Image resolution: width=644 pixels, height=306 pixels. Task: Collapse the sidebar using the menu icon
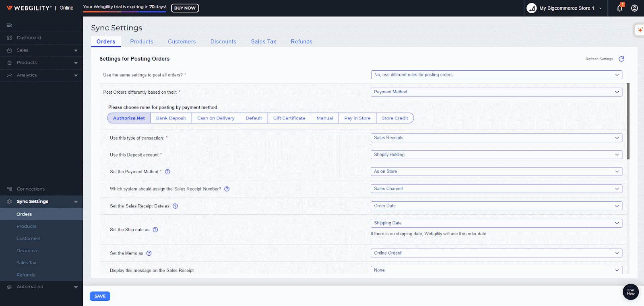tap(9, 25)
